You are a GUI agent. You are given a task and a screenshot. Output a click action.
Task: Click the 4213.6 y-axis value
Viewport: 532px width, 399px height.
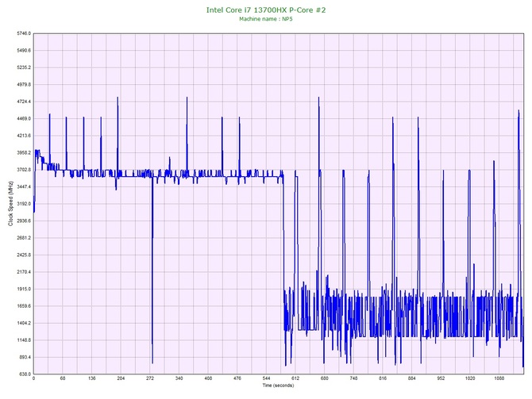[x=24, y=136]
